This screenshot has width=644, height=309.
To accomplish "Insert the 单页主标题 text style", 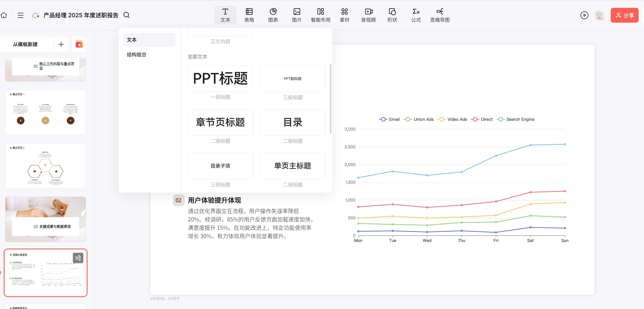I will 292,166.
